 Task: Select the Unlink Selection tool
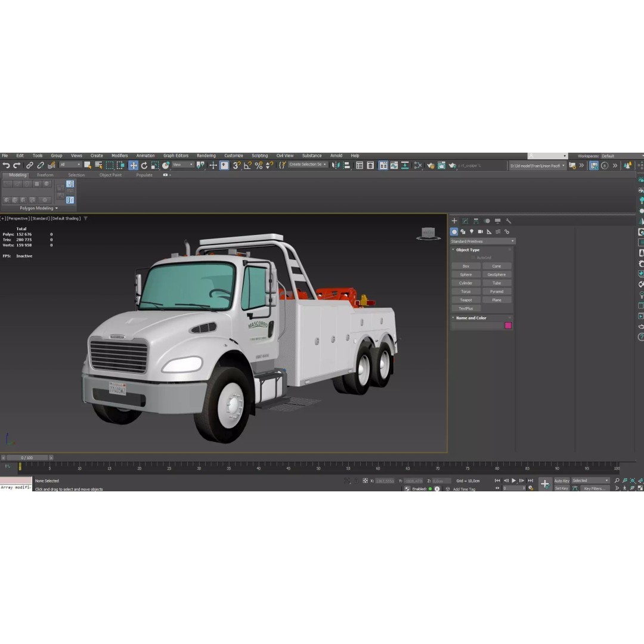[41, 166]
